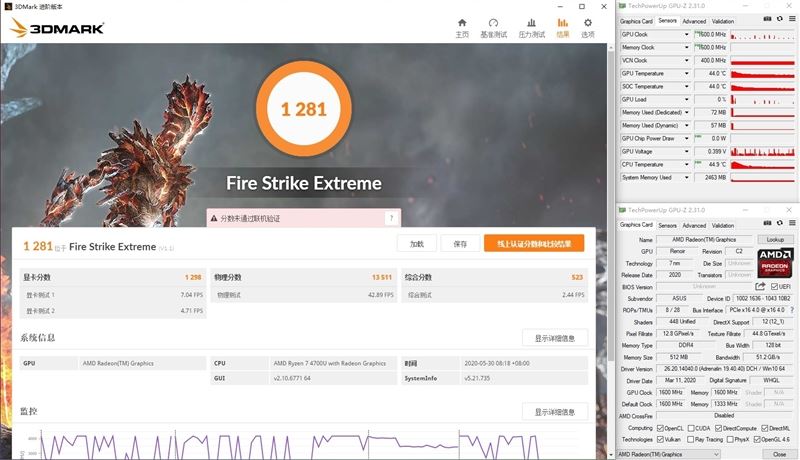Click the 物理分数 score value 13 511
Viewport: 800px width, 460px height.
tap(382, 277)
